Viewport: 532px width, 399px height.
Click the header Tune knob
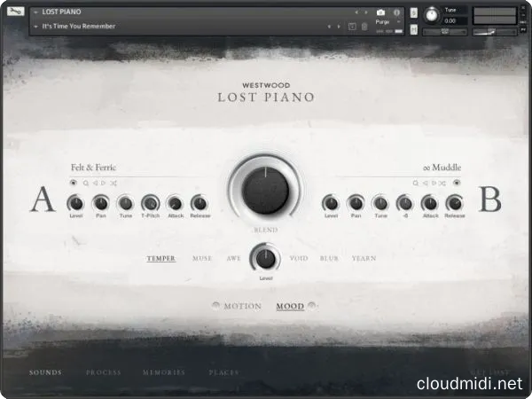tap(432, 15)
